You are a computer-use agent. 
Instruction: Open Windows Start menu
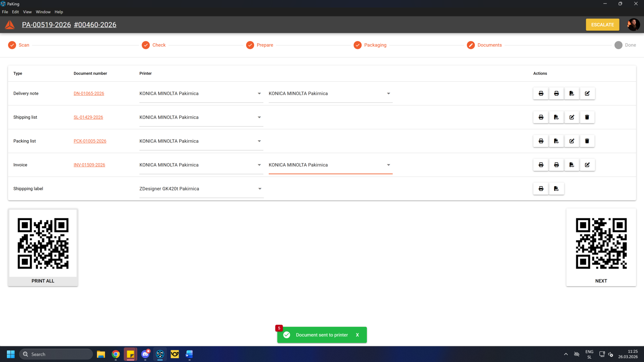click(11, 354)
